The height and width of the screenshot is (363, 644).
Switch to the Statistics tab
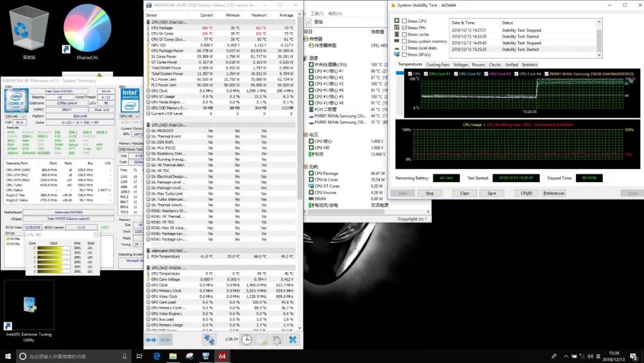click(x=530, y=64)
